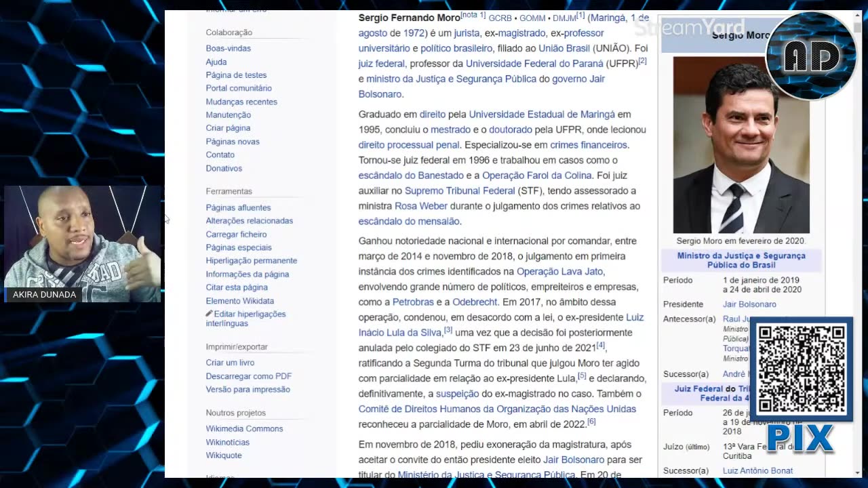Viewport: 868px width, 488px height.
Task: Open the GCRB honorific link
Action: [x=500, y=18]
